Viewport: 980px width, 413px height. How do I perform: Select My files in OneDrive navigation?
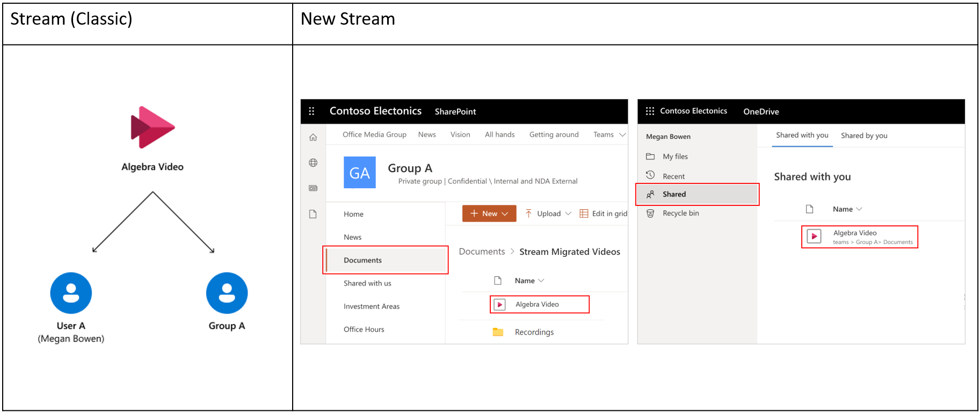point(675,157)
